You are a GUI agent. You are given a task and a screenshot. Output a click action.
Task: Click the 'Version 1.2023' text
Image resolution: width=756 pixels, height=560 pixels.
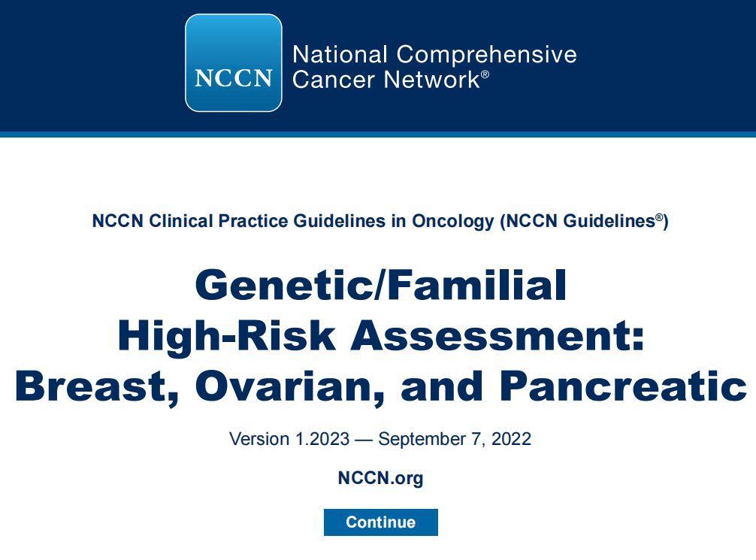coord(289,439)
